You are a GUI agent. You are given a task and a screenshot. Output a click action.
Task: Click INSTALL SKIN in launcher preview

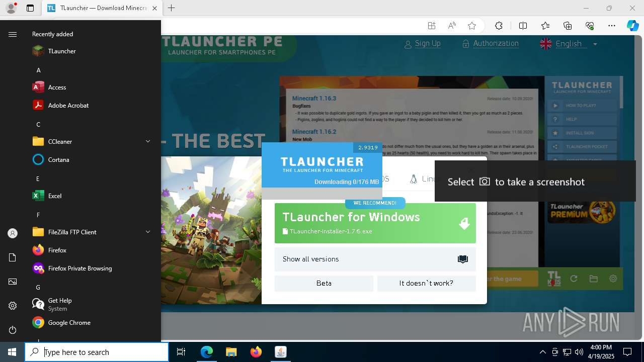[x=582, y=133]
